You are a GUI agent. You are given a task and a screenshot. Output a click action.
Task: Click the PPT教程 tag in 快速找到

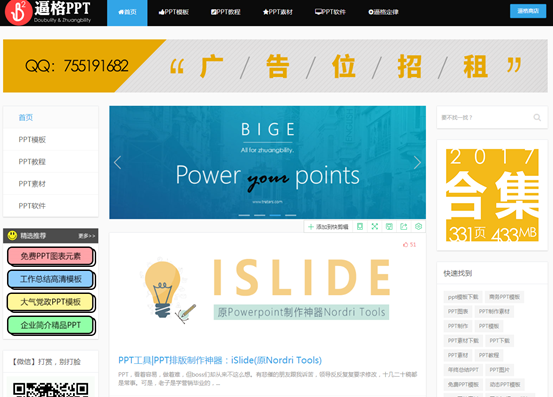[x=489, y=355]
